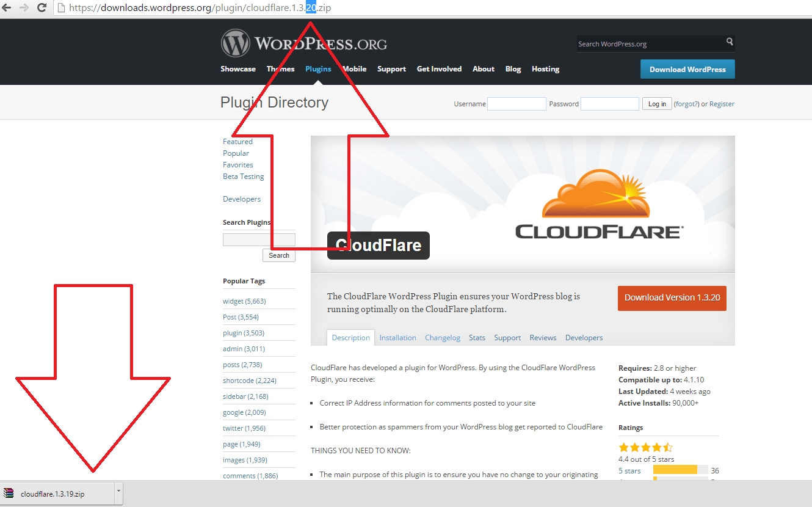The width and height of the screenshot is (812, 507).
Task: Open the Featured plugins link
Action: click(237, 142)
